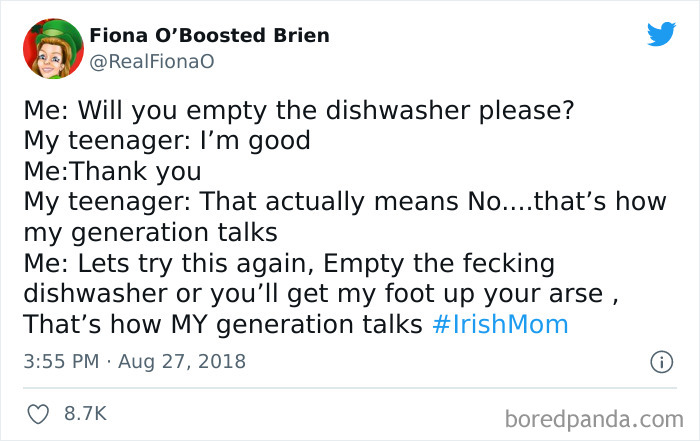Click the 3:55 PM timestamp
700x441 pixels.
(x=61, y=361)
